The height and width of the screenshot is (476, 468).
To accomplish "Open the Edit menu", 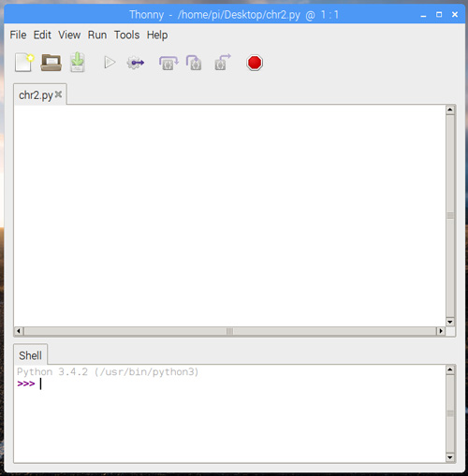I will [42, 35].
